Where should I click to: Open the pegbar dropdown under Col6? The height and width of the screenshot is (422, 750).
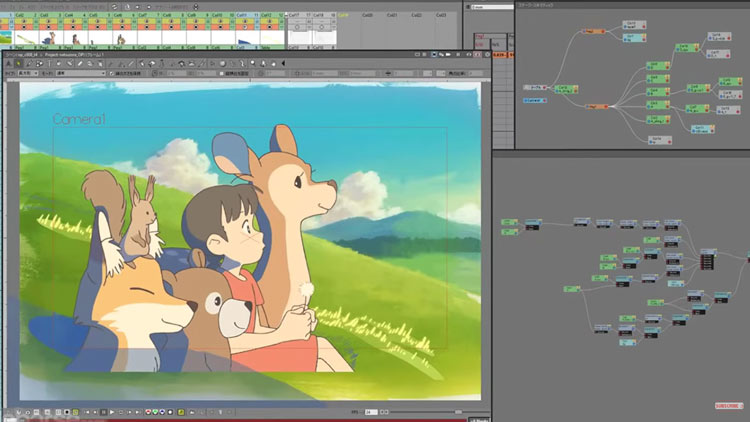click(x=124, y=48)
